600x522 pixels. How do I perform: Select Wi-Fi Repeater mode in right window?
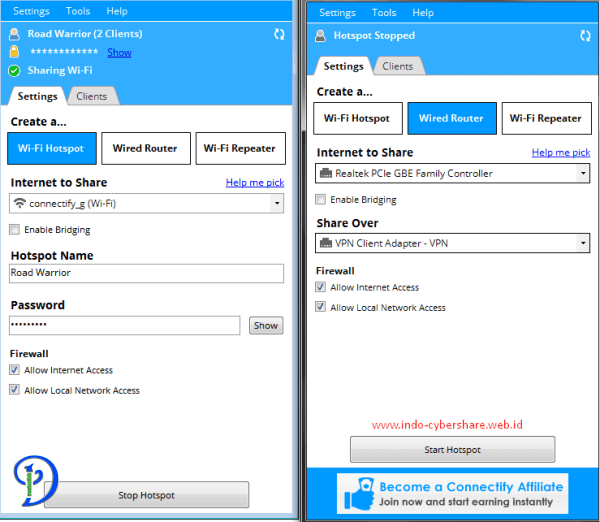(x=546, y=118)
